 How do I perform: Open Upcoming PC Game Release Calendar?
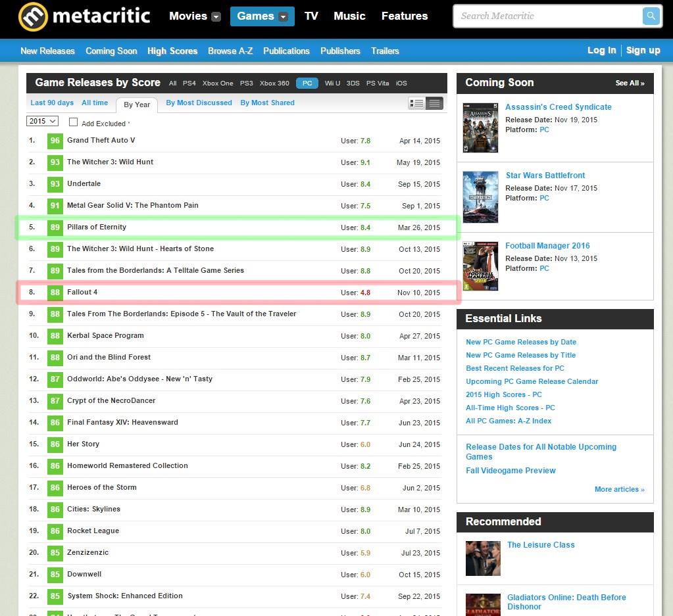pos(532,381)
